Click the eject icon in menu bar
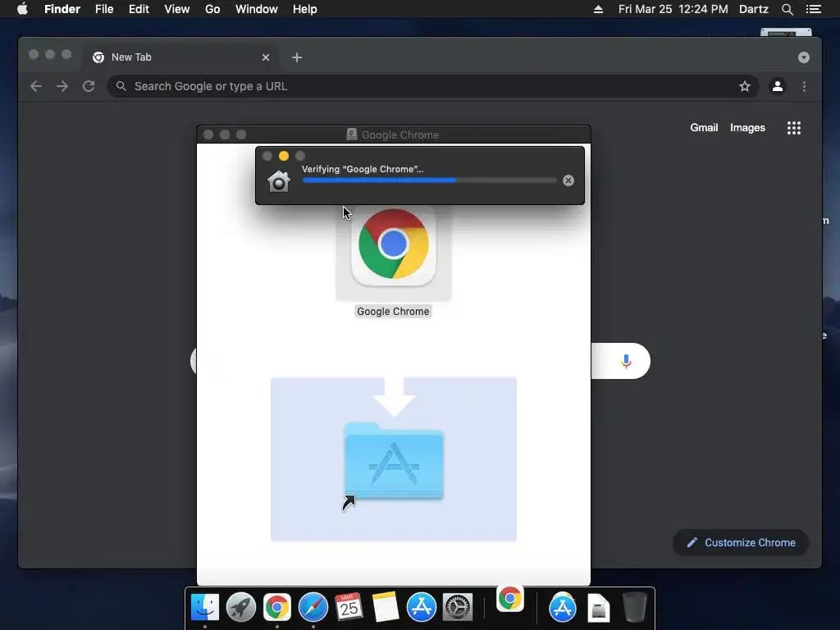840x630 pixels. (598, 9)
